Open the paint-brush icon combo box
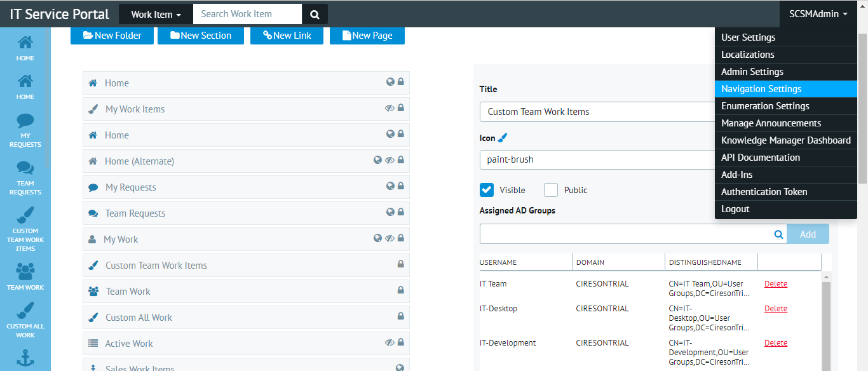This screenshot has width=868, height=371. coord(597,159)
